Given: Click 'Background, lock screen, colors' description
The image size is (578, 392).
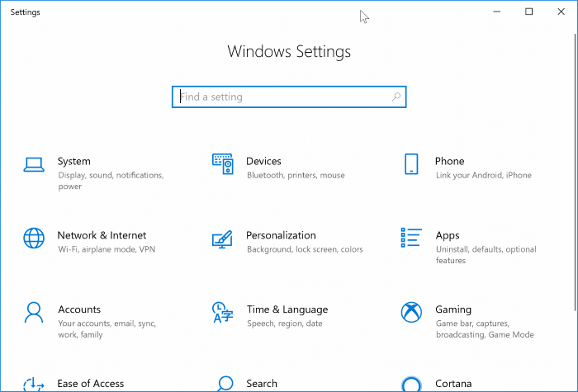Looking at the screenshot, I should pos(305,249).
